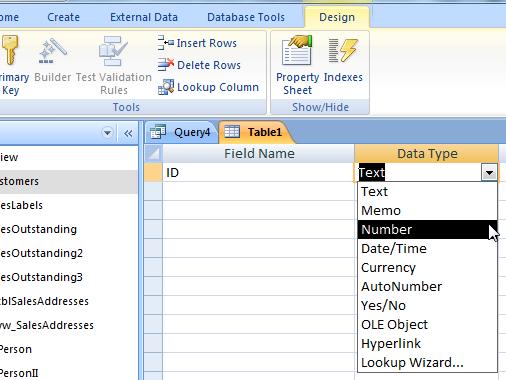
Task: Open tblSalesAddresses in the navigation pane
Action: pyautogui.click(x=68, y=301)
